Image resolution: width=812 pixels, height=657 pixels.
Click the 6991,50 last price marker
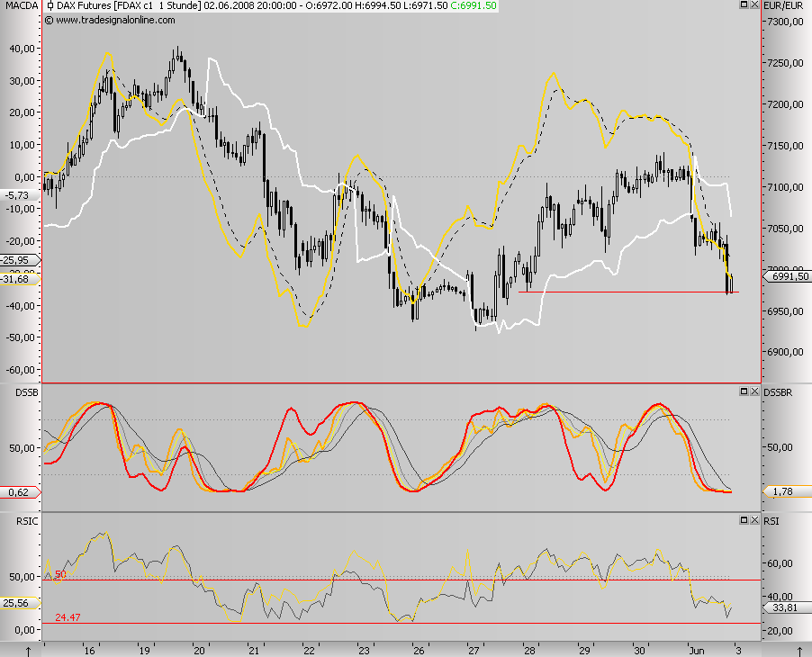pyautogui.click(x=789, y=276)
